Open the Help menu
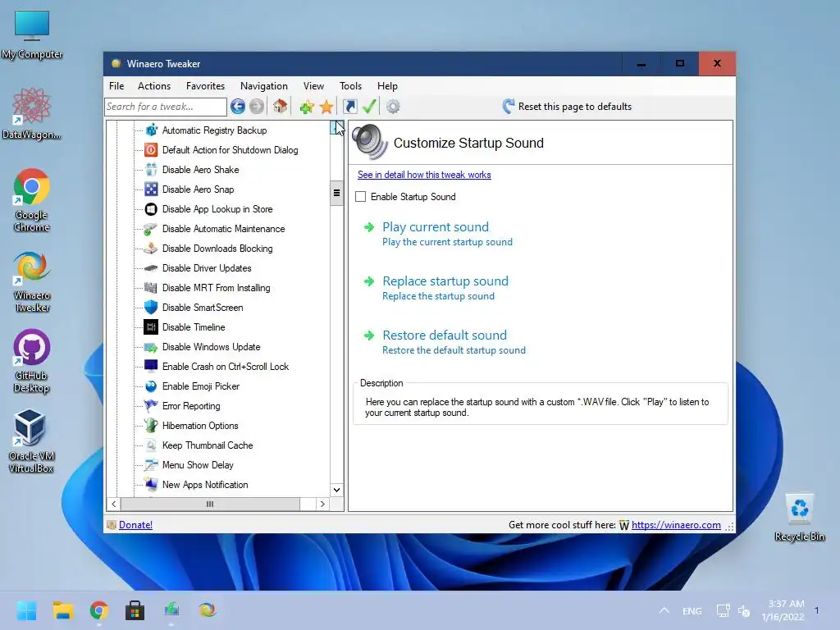840x630 pixels. click(387, 85)
